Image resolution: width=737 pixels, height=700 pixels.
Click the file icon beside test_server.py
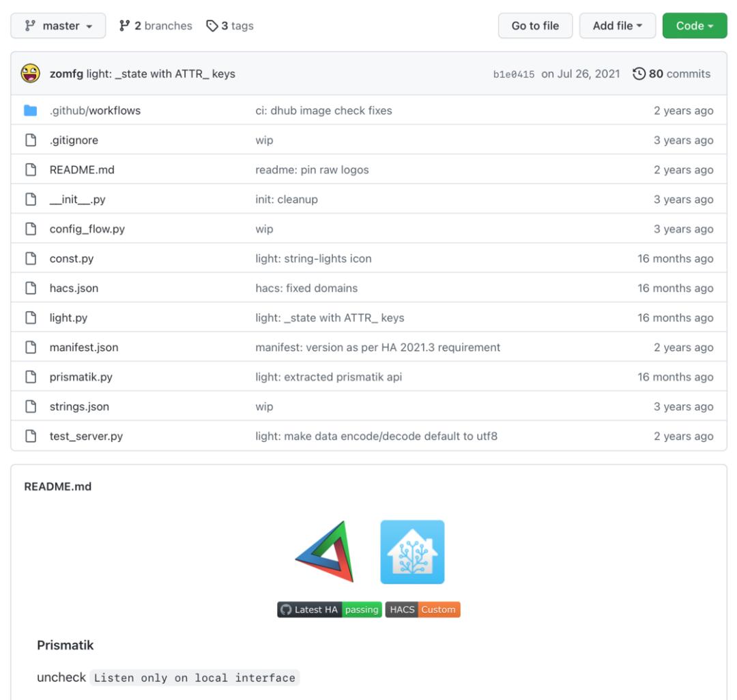[31, 436]
